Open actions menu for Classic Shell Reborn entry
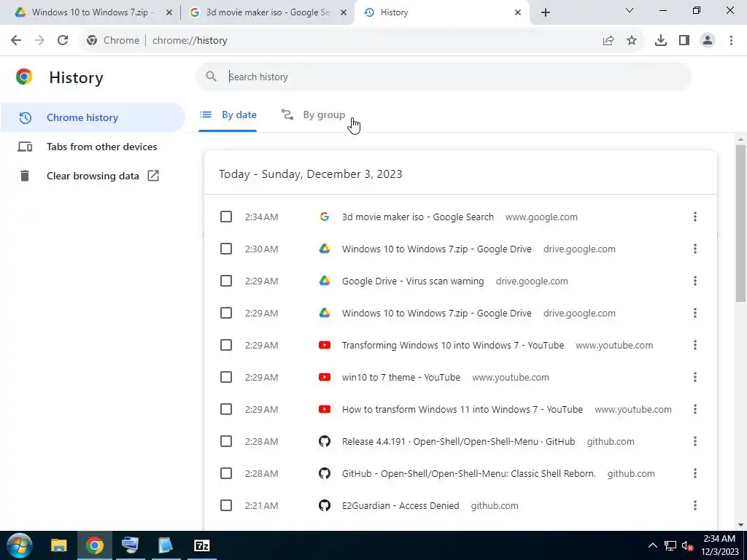This screenshot has width=747, height=560. (x=695, y=473)
